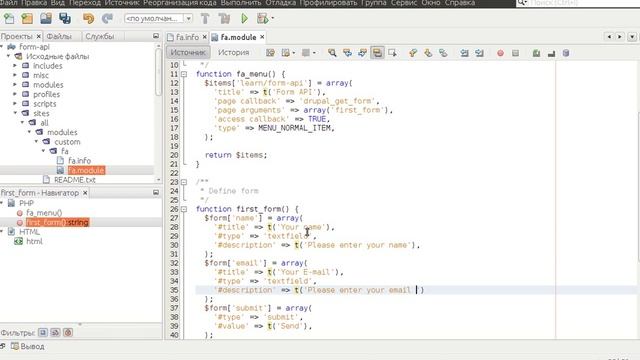Open the Отладка menu

coord(281,3)
